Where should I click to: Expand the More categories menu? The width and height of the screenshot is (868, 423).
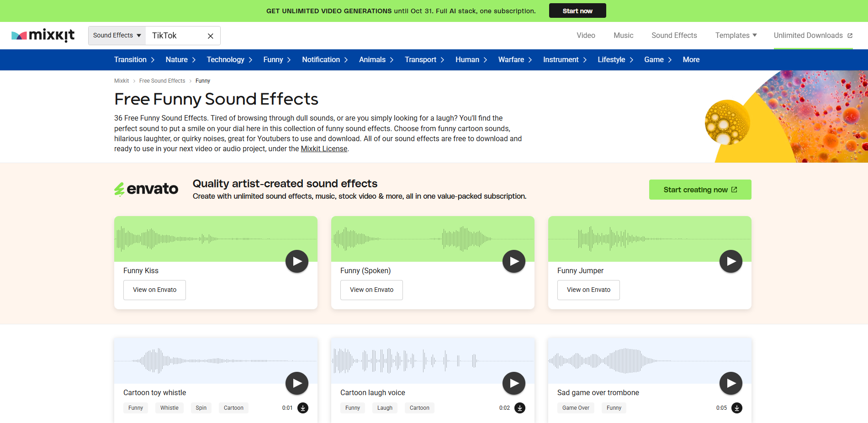click(x=691, y=59)
